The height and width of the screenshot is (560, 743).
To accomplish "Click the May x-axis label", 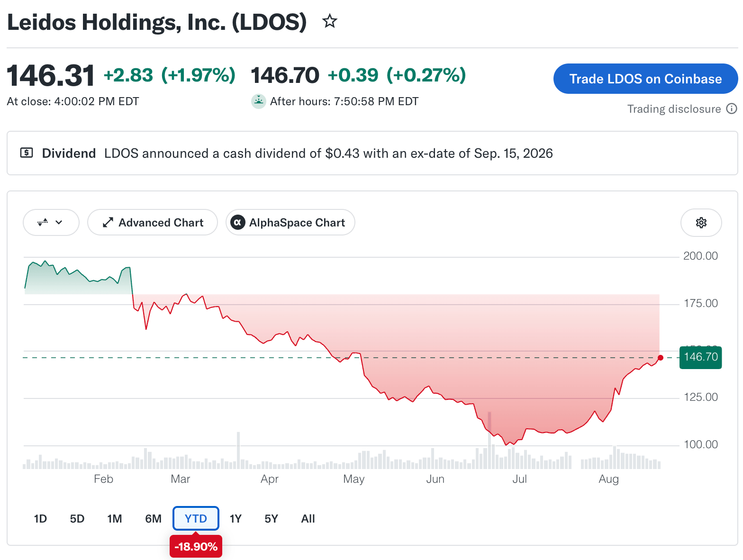I will (x=354, y=479).
